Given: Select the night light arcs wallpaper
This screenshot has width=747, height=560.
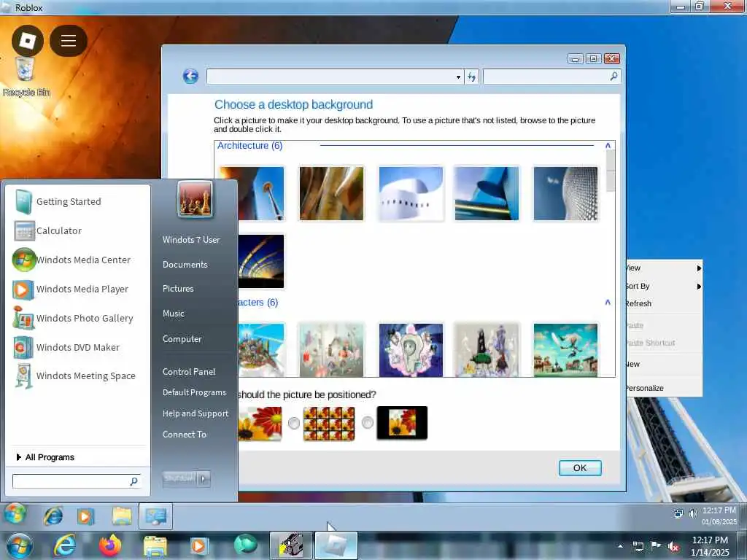Looking at the screenshot, I should 260,262.
